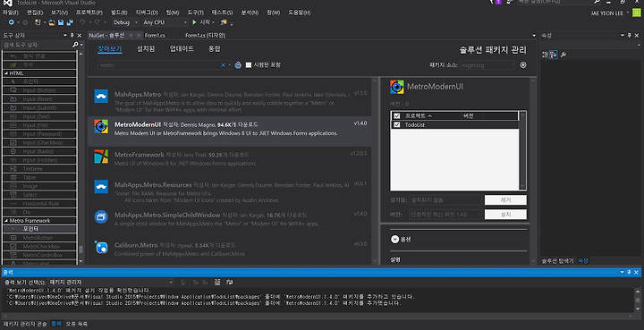The width and height of the screenshot is (644, 330).
Task: Switch to the Updates (업데이트) NuGet tab
Action: 182,49
